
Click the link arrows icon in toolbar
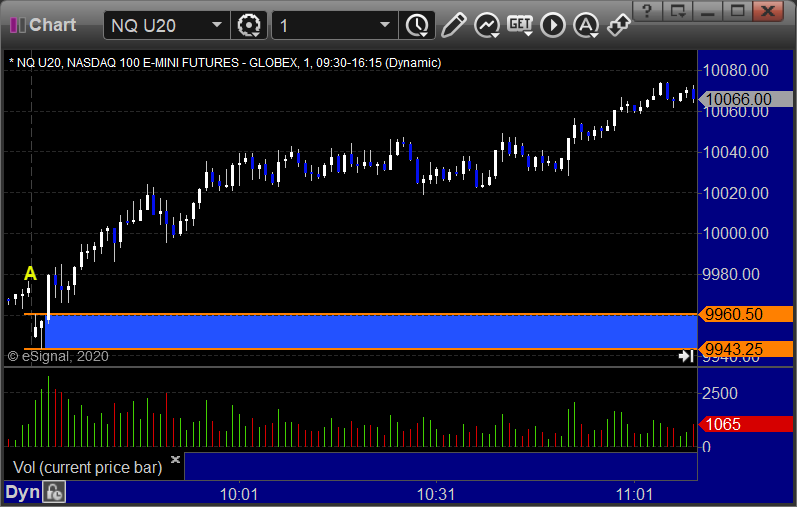(619, 25)
